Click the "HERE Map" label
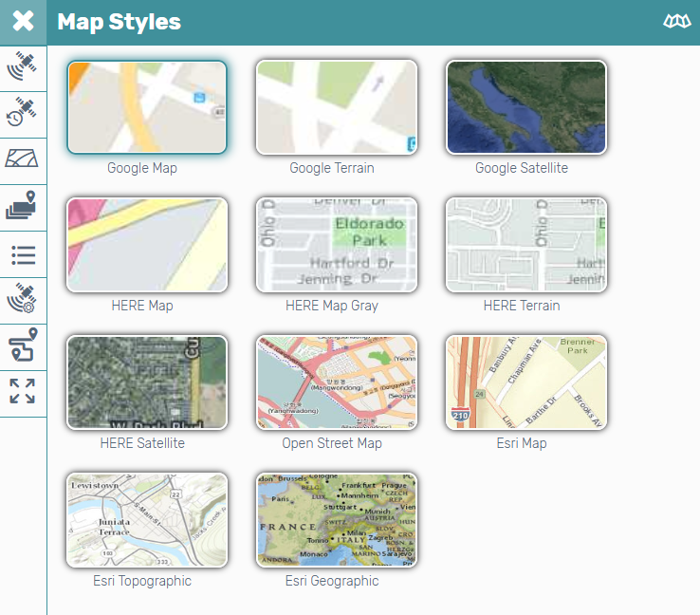The width and height of the screenshot is (700, 615). pos(142,306)
